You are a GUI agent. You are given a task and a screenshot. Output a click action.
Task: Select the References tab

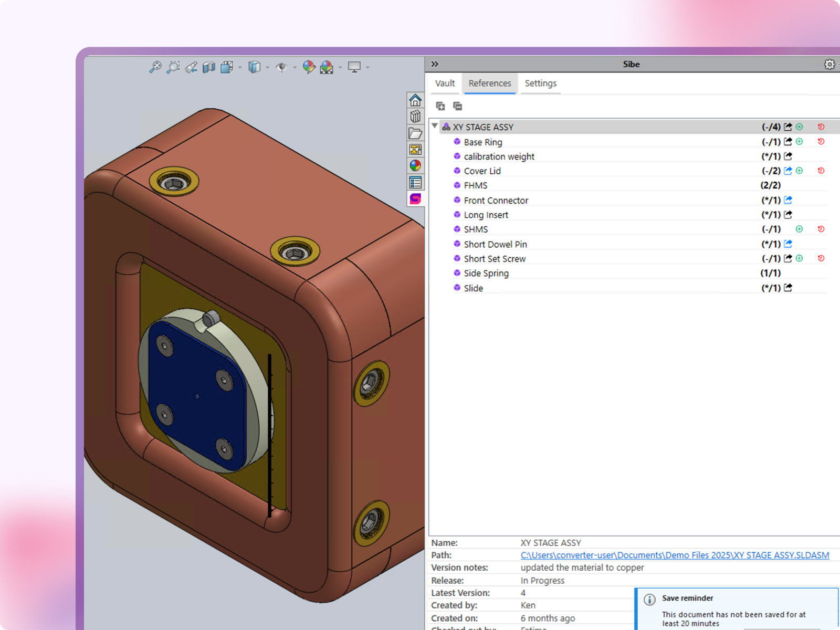point(490,83)
